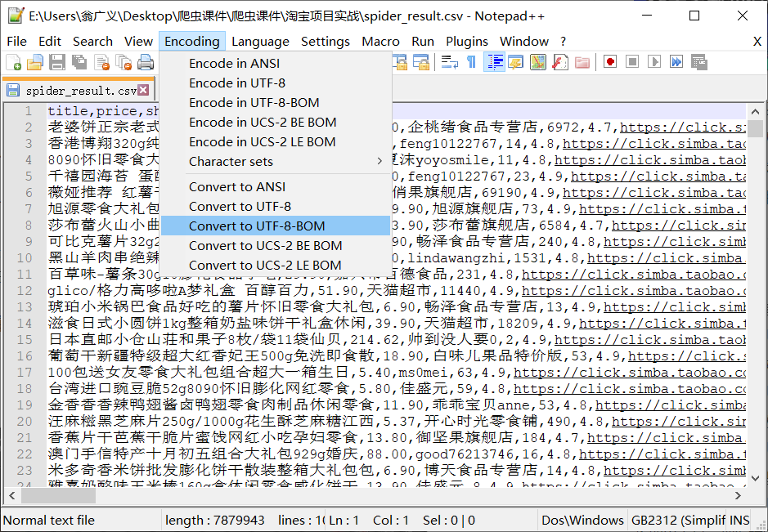Image resolution: width=768 pixels, height=532 pixels.
Task: Enable synchronized horizontal scrolling icon
Action: (x=420, y=62)
